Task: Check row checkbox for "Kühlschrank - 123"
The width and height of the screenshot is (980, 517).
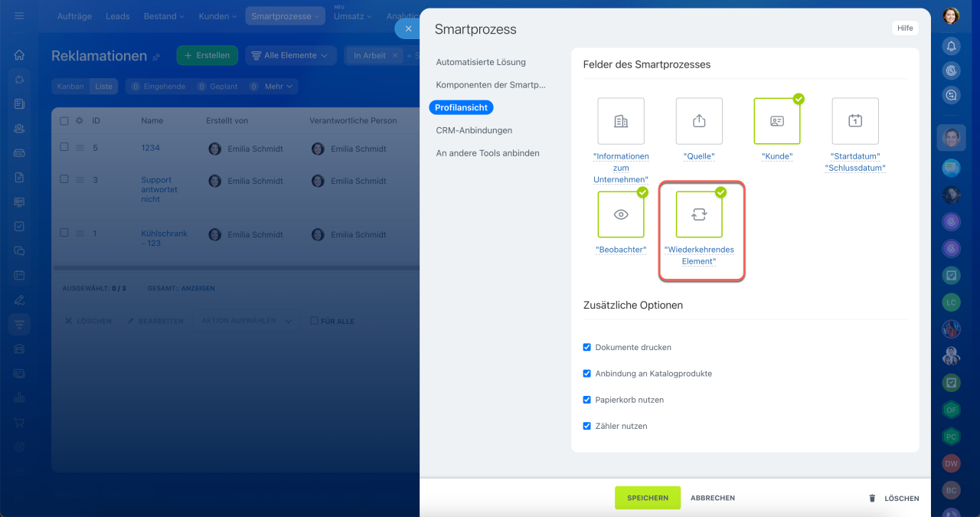Action: (64, 234)
